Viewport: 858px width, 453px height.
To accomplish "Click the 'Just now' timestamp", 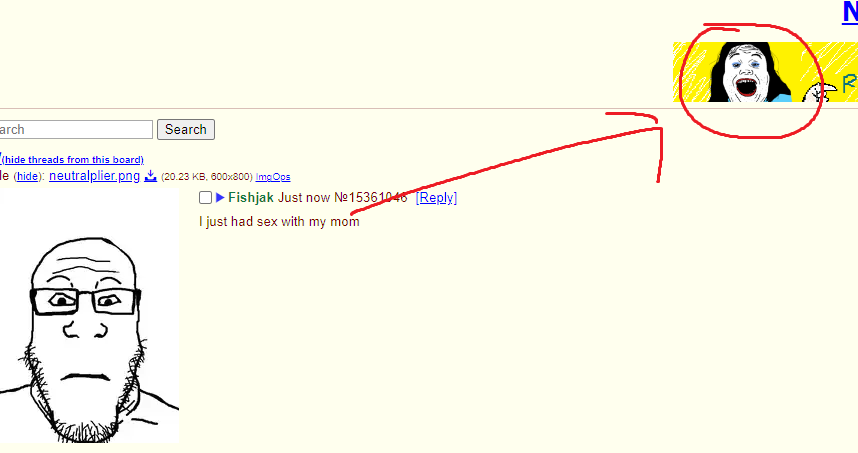I will (x=304, y=198).
